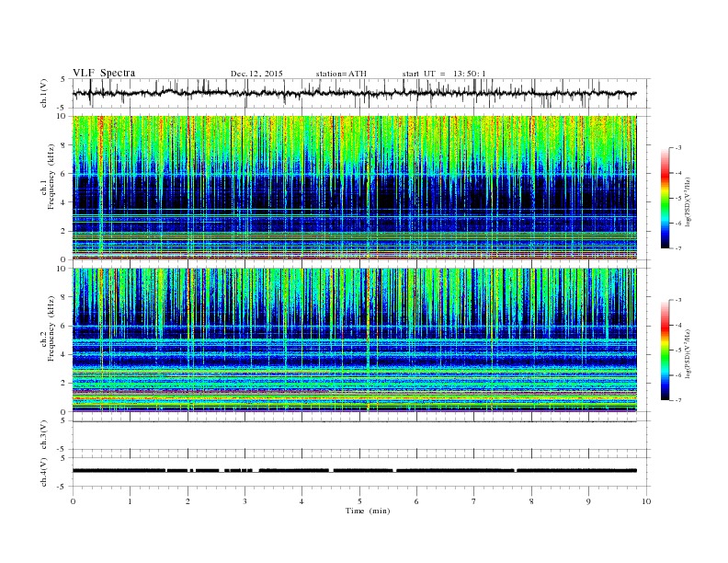Click '-3' on ch.1 color bar scale
Screen dimensions: 728x563
pyautogui.click(x=678, y=148)
